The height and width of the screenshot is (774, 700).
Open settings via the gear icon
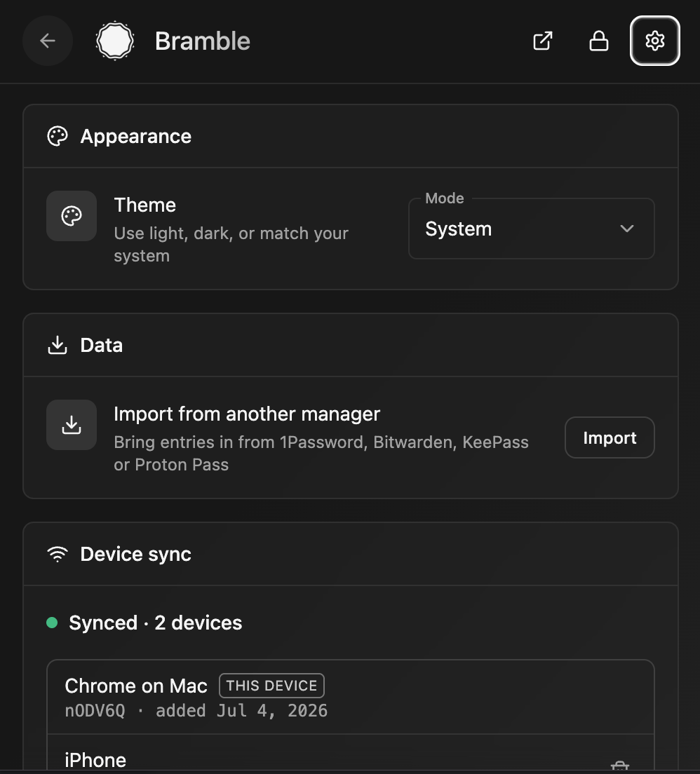click(655, 41)
